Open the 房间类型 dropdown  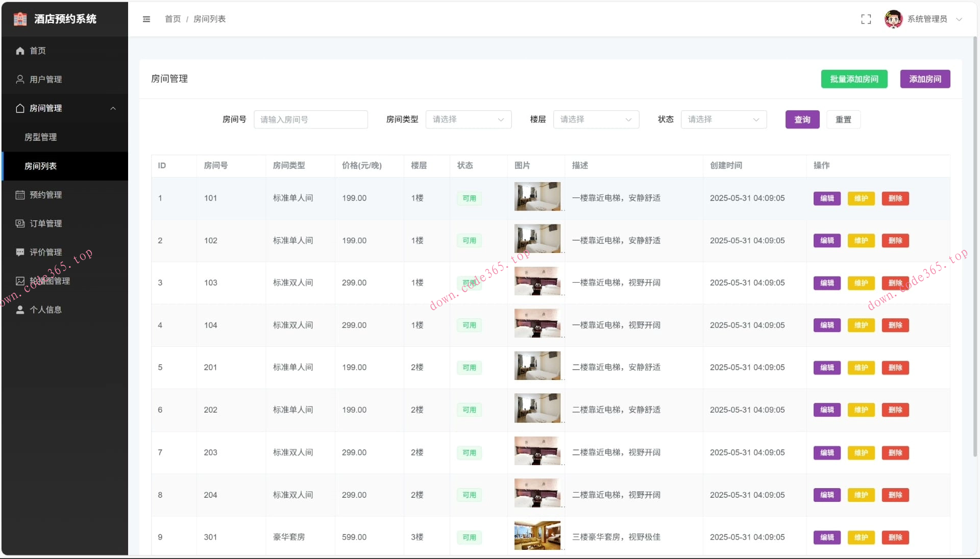click(468, 119)
